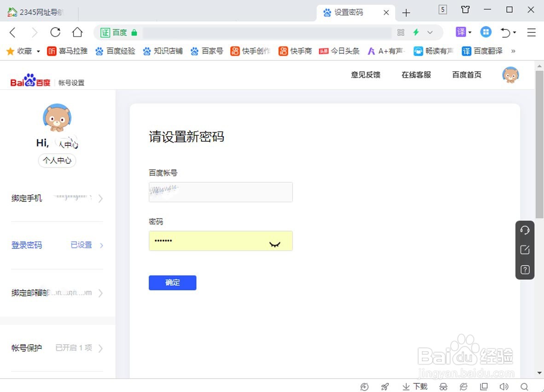Open the hamburger main menu
The width and height of the screenshot is (544, 392).
click(531, 32)
